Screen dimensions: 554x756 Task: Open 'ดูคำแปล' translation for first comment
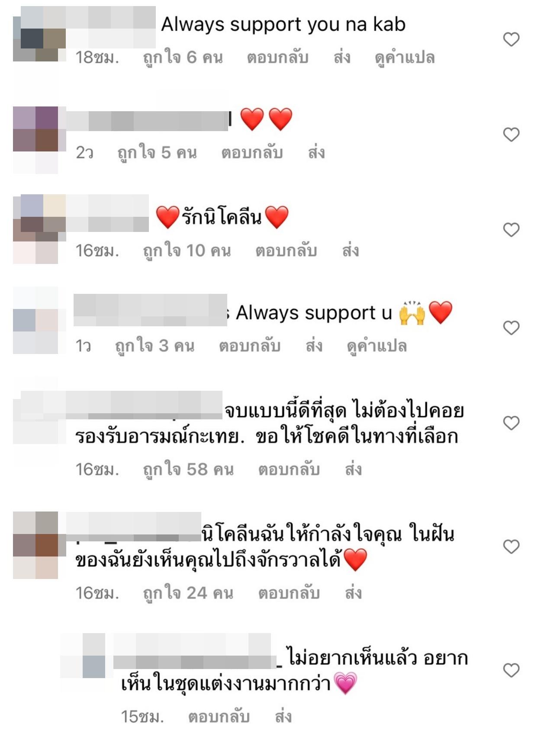(x=405, y=57)
